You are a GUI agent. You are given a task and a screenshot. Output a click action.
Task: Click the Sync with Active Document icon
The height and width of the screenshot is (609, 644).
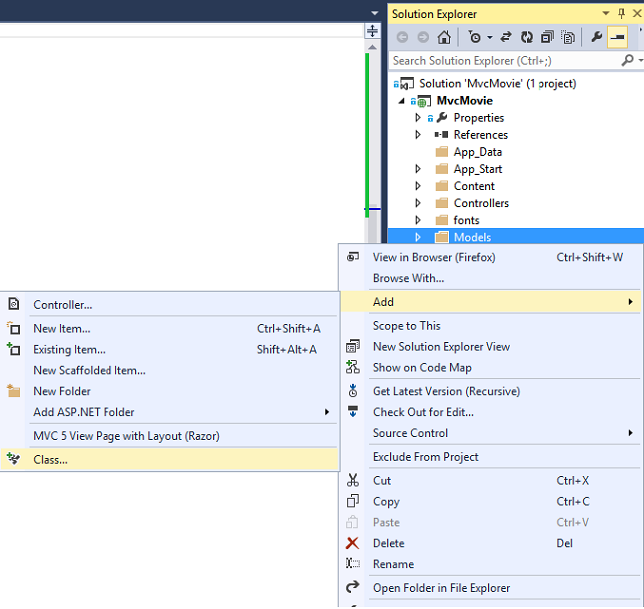pos(506,37)
